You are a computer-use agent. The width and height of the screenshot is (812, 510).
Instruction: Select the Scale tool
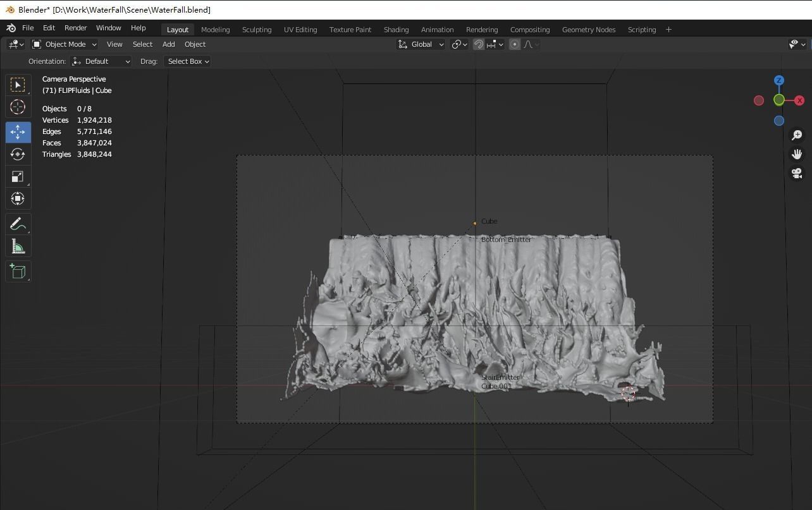pyautogui.click(x=18, y=176)
